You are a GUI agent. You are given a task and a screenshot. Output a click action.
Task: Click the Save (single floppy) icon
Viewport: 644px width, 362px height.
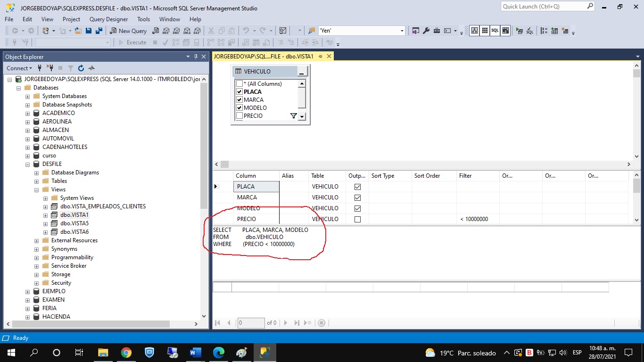pos(88,31)
